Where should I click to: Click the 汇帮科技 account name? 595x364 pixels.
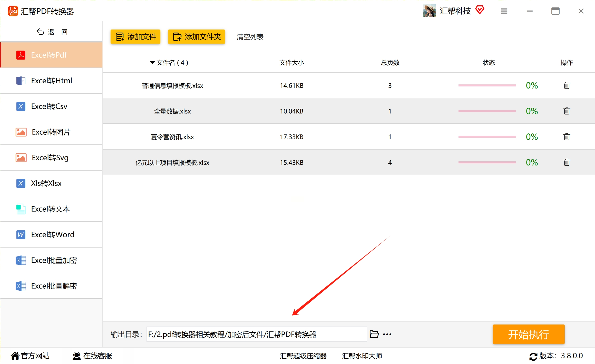[x=455, y=11]
